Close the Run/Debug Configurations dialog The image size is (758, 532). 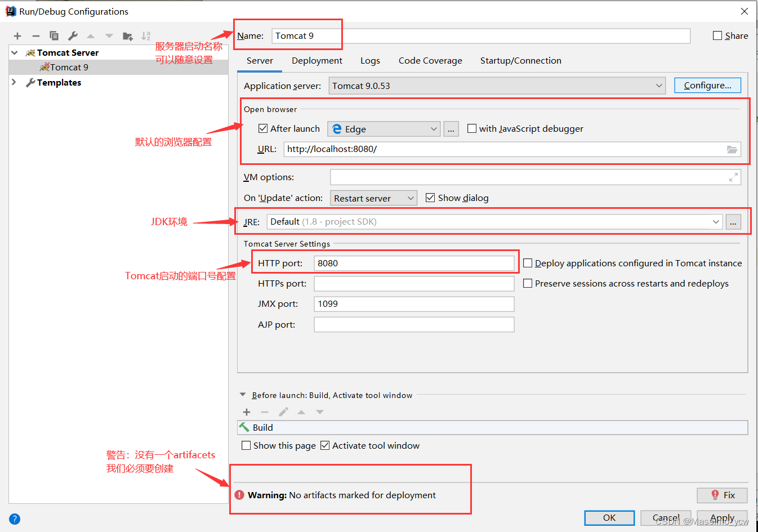(744, 11)
